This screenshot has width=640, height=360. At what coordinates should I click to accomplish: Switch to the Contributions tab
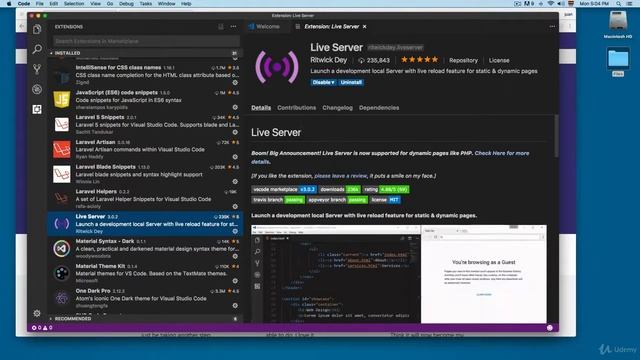pyautogui.click(x=297, y=108)
